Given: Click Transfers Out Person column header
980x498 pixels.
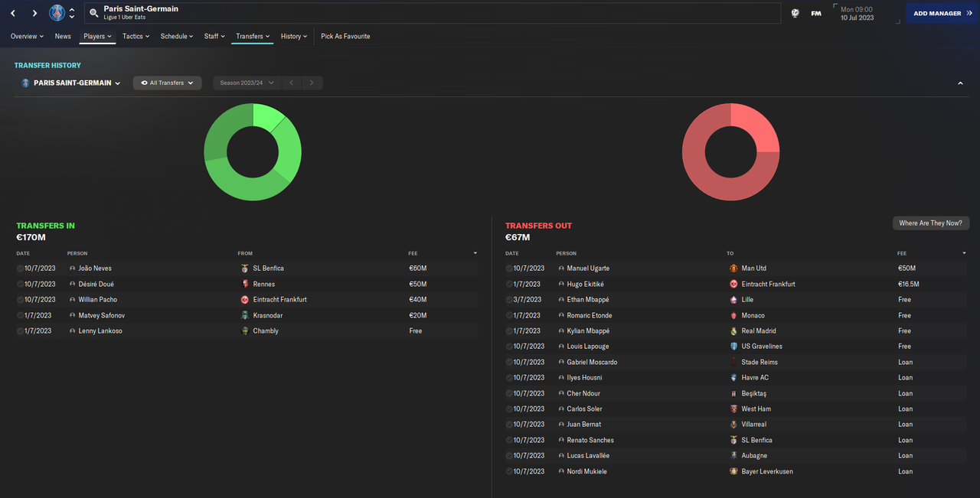Looking at the screenshot, I should coord(567,253).
